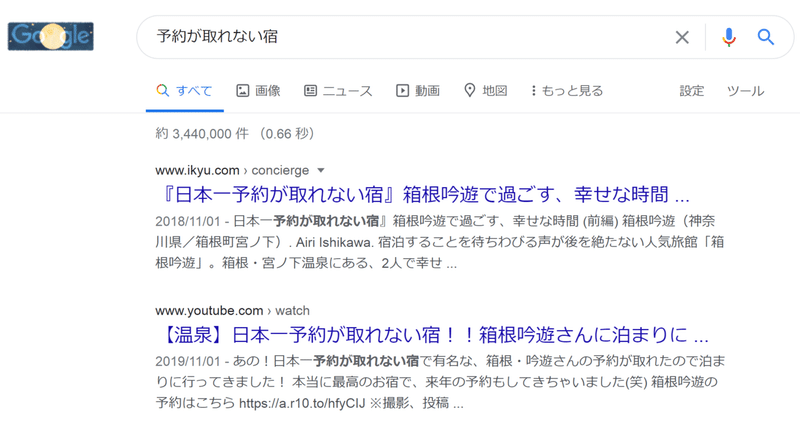Open the 地図 tab

(485, 91)
